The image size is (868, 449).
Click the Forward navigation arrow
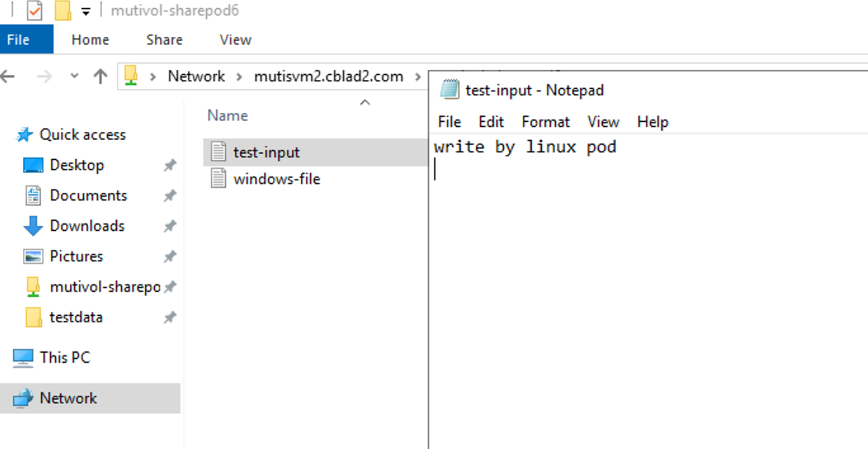[x=44, y=77]
